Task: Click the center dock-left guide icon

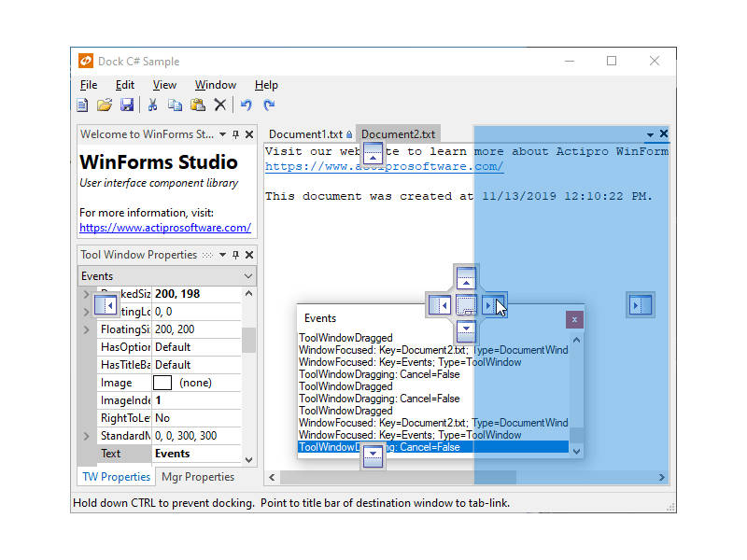Action: [440, 305]
